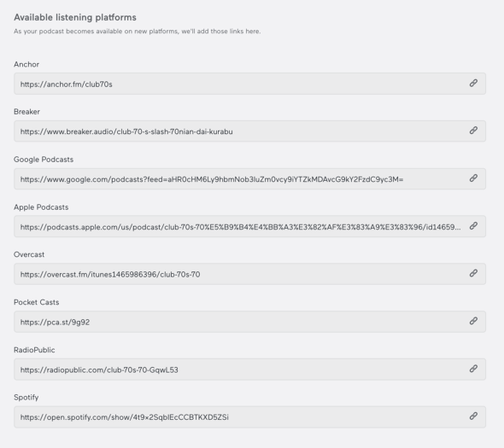Select the breaker.audio URL field
The width and height of the screenshot is (504, 448).
click(249, 131)
